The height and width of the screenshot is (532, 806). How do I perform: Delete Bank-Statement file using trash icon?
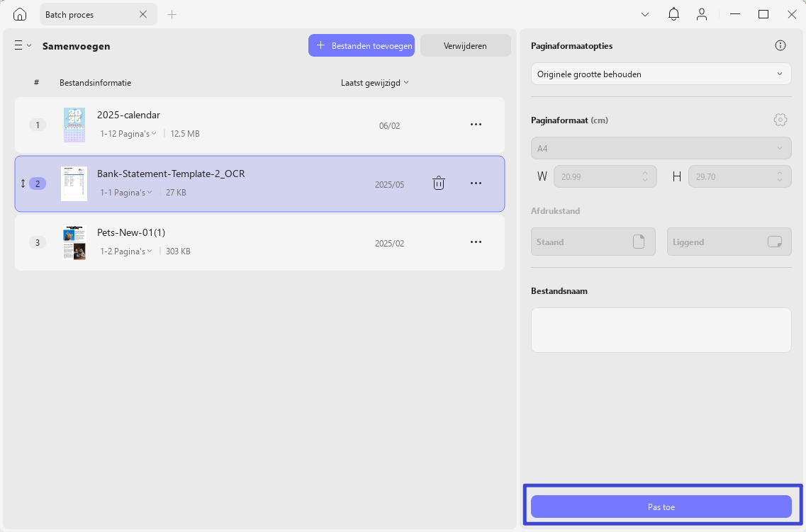click(439, 183)
